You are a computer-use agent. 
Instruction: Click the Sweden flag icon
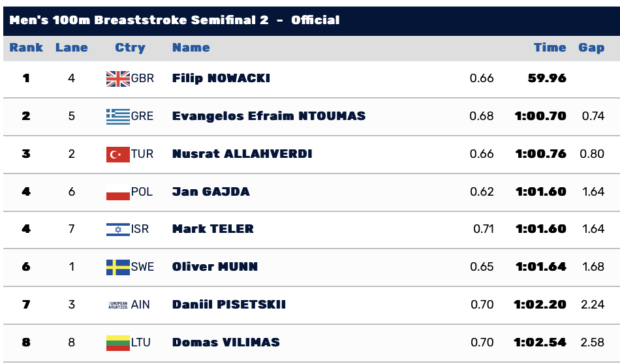tap(118, 267)
